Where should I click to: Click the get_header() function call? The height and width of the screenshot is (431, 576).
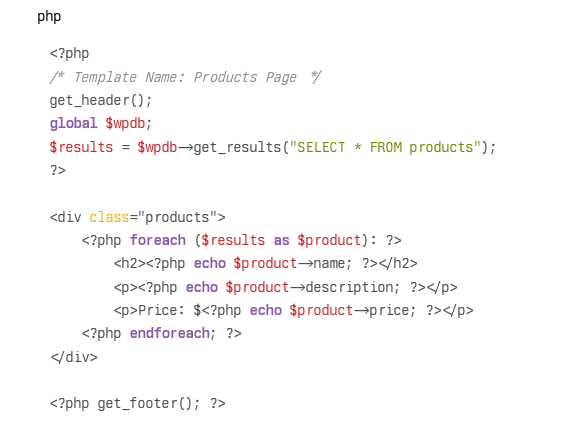tap(101, 100)
